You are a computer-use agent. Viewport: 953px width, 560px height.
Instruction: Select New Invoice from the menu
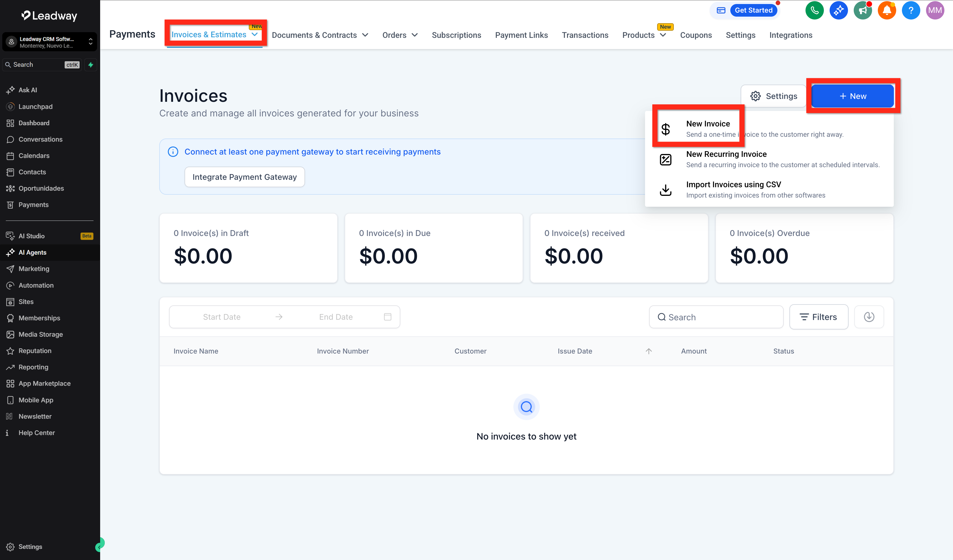click(769, 129)
